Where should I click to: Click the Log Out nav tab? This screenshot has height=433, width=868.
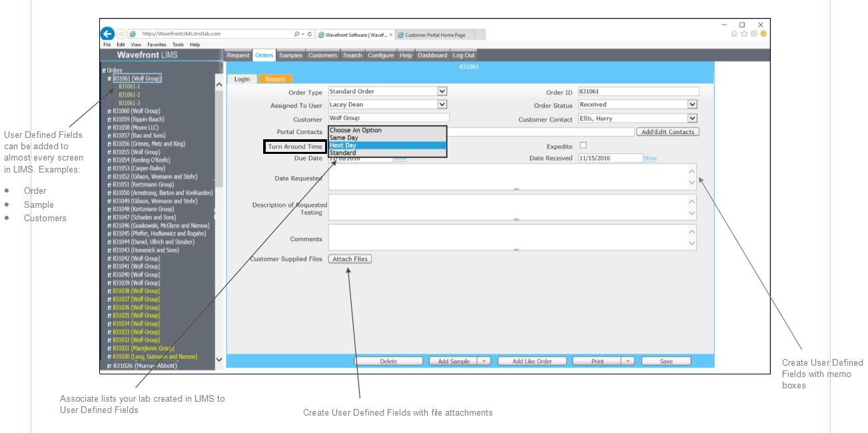coord(464,55)
